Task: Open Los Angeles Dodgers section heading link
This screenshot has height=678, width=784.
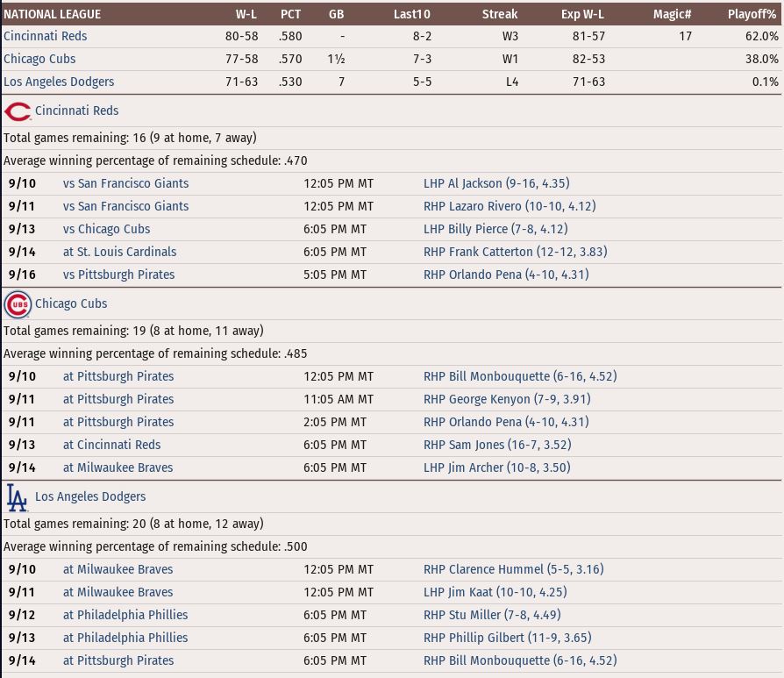Action: 90,496
